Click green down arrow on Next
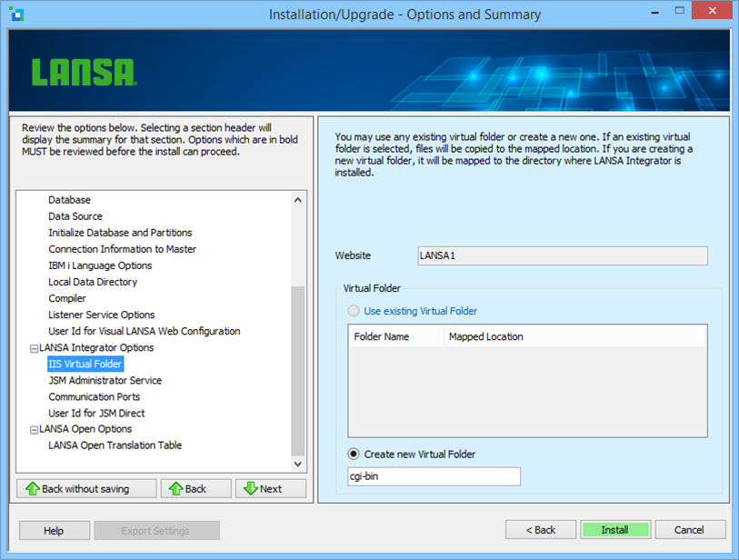 click(250, 489)
